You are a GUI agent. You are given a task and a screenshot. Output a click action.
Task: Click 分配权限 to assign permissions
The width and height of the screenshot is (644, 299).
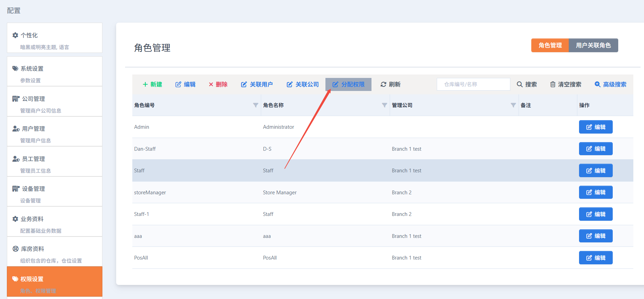[348, 84]
